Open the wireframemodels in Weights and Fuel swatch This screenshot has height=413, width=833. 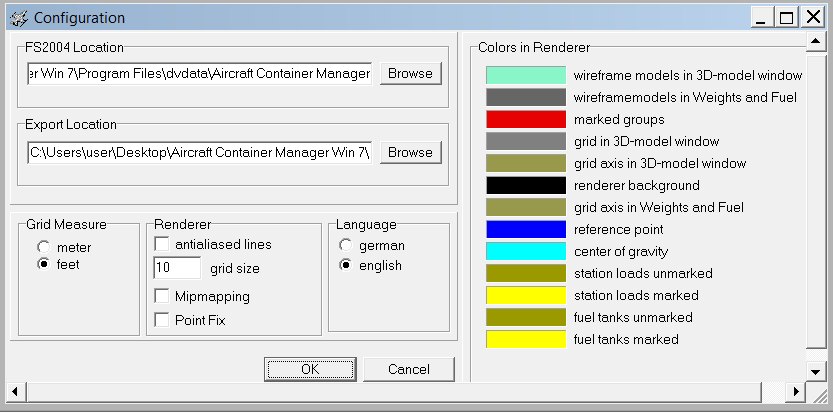526,97
